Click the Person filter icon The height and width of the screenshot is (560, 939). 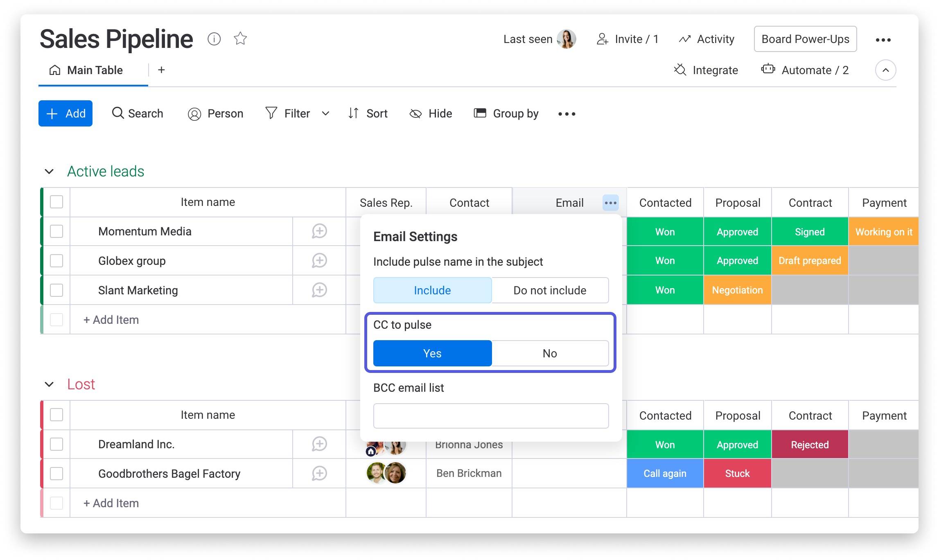click(194, 113)
